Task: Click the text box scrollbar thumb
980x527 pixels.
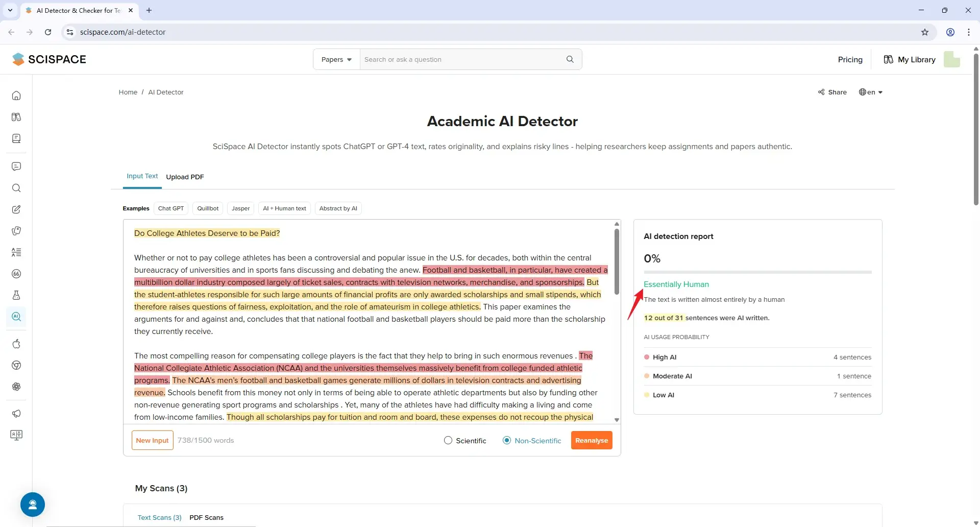Action: 617,261
